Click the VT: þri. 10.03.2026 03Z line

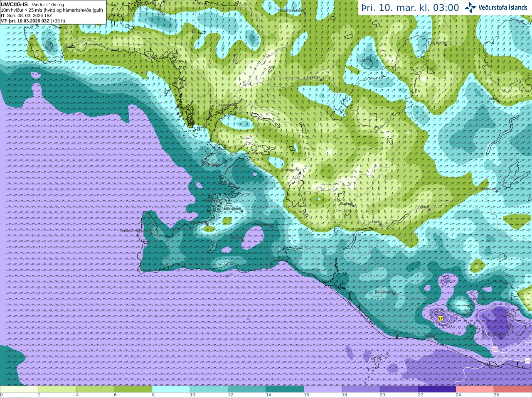[x=33, y=21]
